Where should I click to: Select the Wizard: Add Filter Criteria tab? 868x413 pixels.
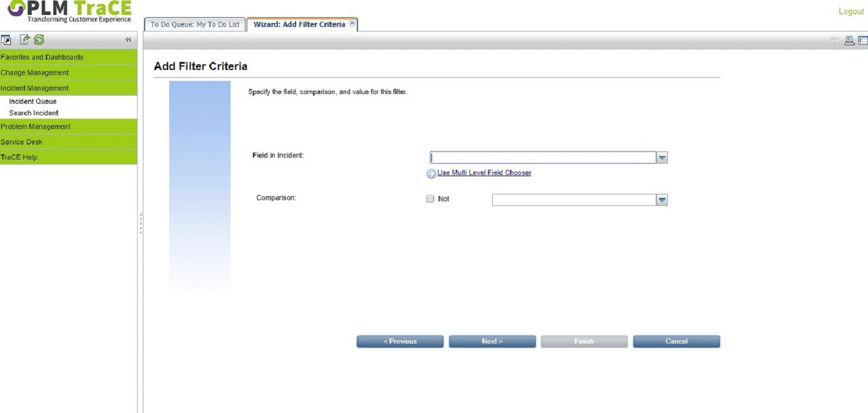pos(299,25)
